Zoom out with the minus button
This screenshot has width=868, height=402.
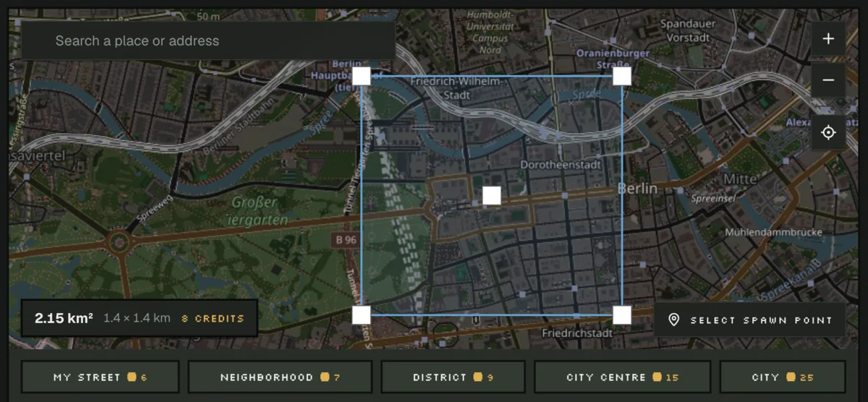(x=828, y=80)
